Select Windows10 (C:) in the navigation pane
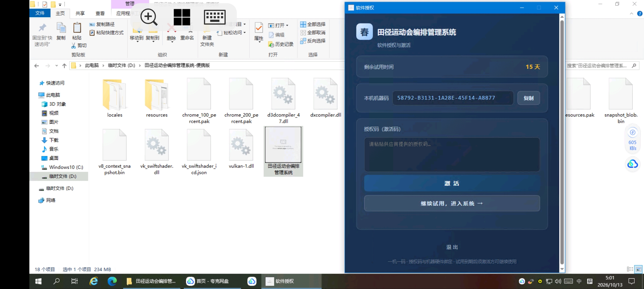Viewport: 644px width, 289px height. (x=62, y=167)
